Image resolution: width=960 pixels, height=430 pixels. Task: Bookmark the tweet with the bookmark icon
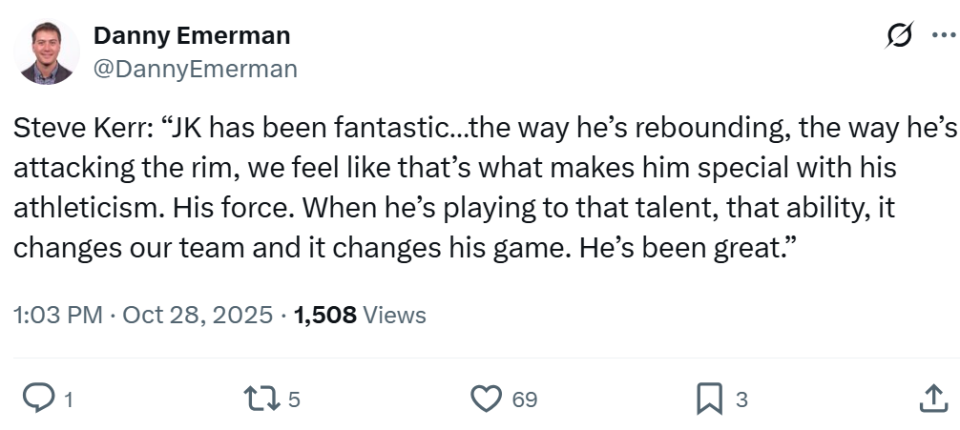[709, 400]
